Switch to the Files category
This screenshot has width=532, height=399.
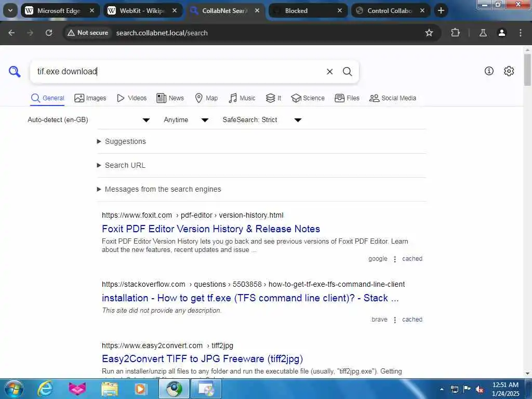pos(347,98)
